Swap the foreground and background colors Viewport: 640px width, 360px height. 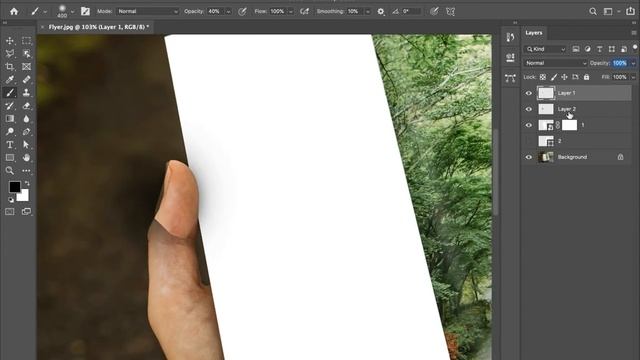[27, 183]
